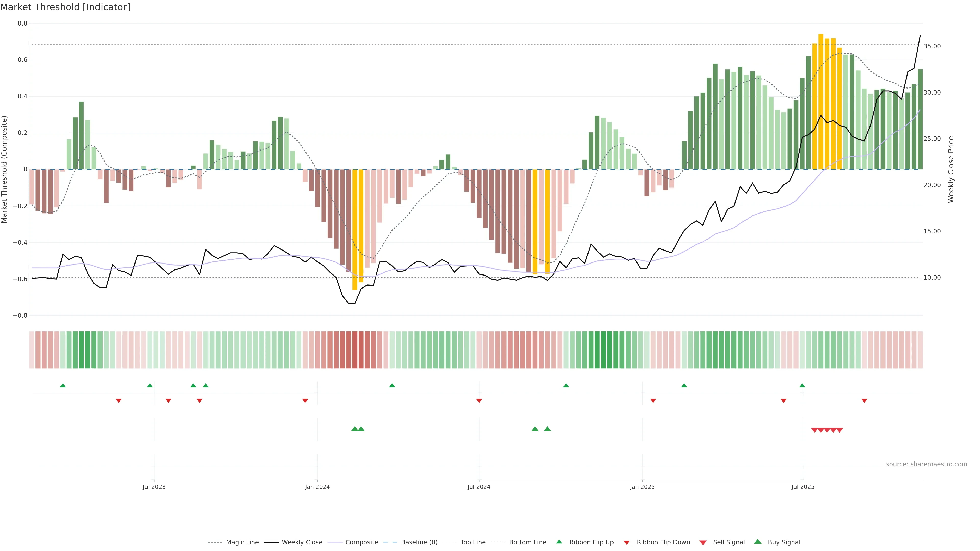The width and height of the screenshot is (980, 551).
Task: Toggle the Composite legend entry
Action: pyautogui.click(x=361, y=542)
